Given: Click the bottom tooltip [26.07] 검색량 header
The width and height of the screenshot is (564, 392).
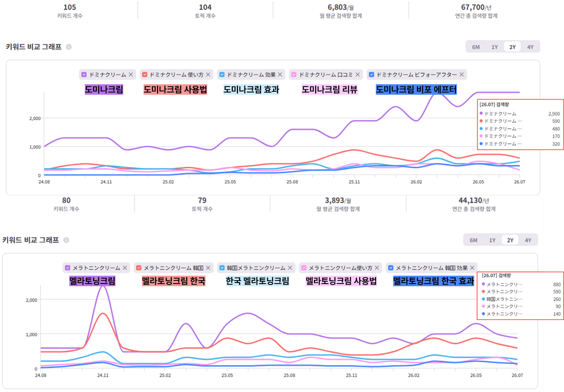Looking at the screenshot, I should tap(496, 275).
